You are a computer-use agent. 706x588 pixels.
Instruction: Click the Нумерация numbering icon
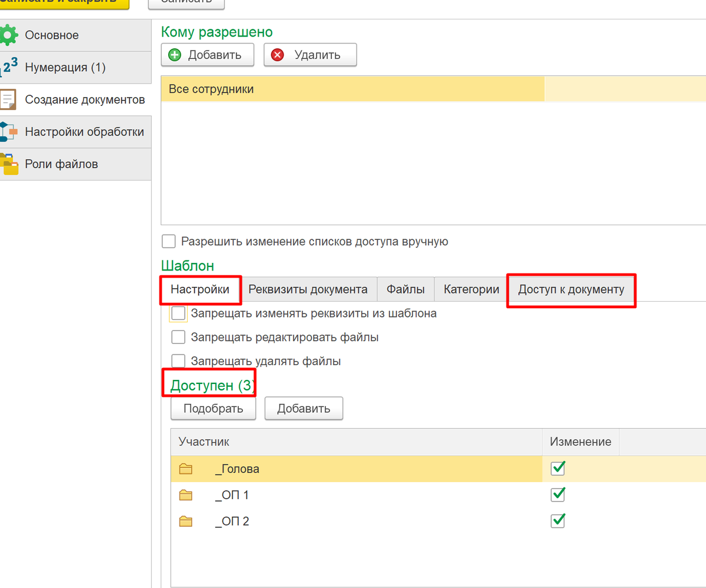pos(8,68)
